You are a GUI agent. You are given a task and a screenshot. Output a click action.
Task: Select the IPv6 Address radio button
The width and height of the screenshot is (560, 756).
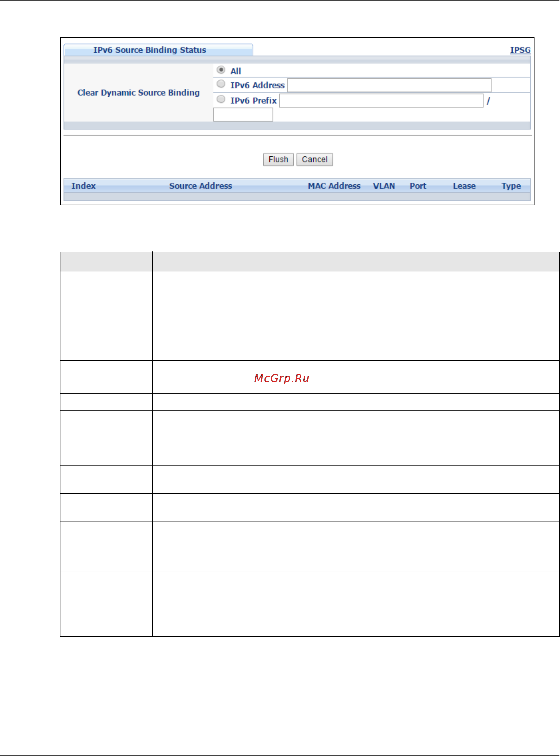pos(221,84)
